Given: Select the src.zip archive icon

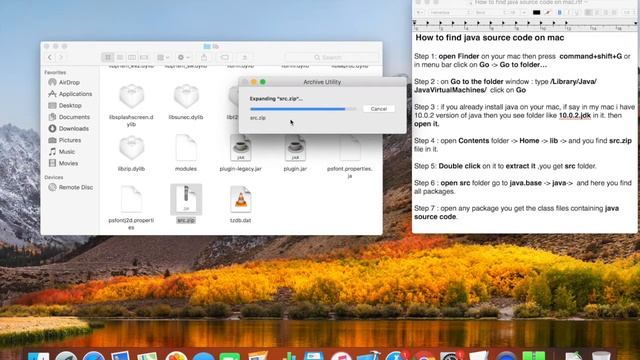Looking at the screenshot, I should (186, 199).
